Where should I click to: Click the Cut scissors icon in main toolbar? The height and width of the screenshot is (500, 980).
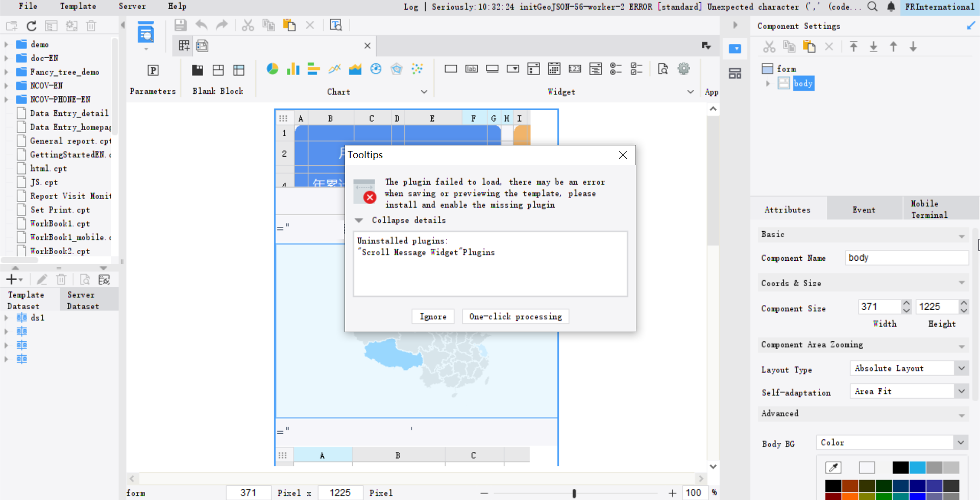[248, 25]
